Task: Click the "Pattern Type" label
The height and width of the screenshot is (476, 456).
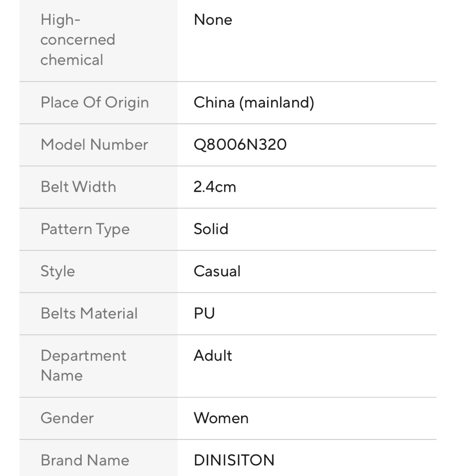Action: click(85, 229)
